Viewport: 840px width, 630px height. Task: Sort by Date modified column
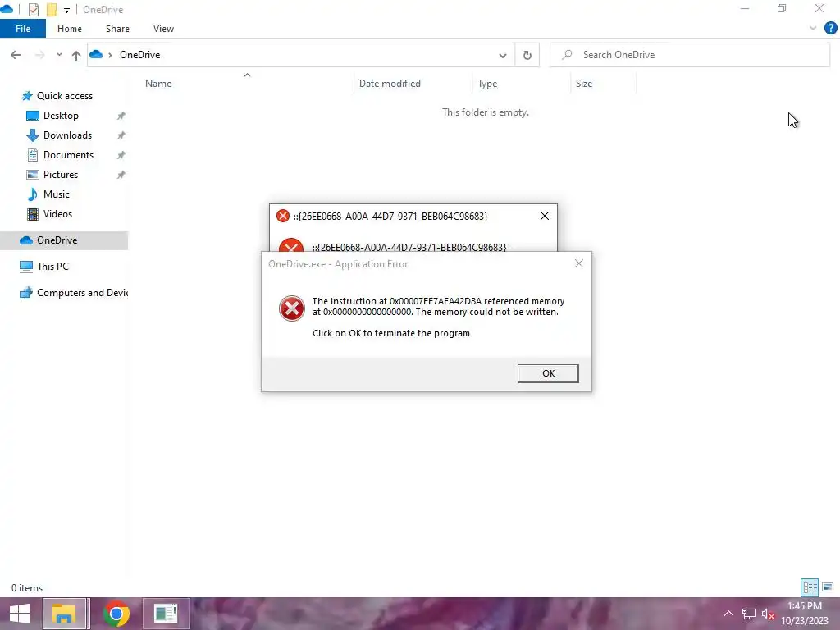click(390, 84)
